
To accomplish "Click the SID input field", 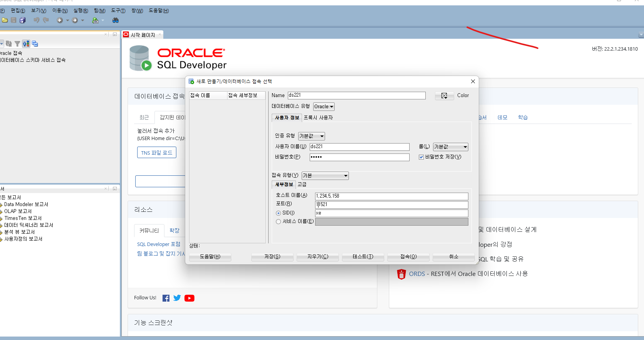I will [x=392, y=213].
